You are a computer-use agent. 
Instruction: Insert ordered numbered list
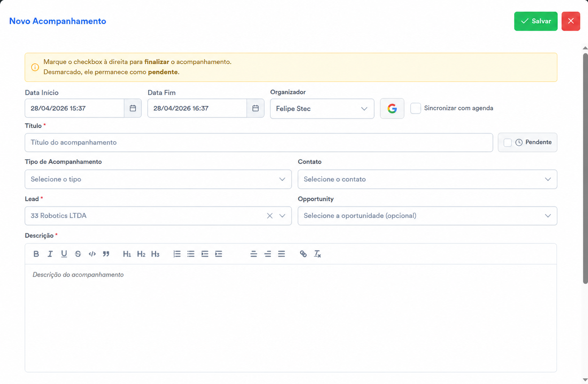177,254
